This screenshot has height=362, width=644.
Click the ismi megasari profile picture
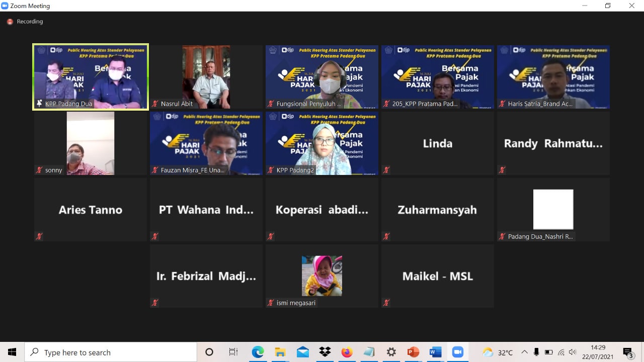pos(322,276)
